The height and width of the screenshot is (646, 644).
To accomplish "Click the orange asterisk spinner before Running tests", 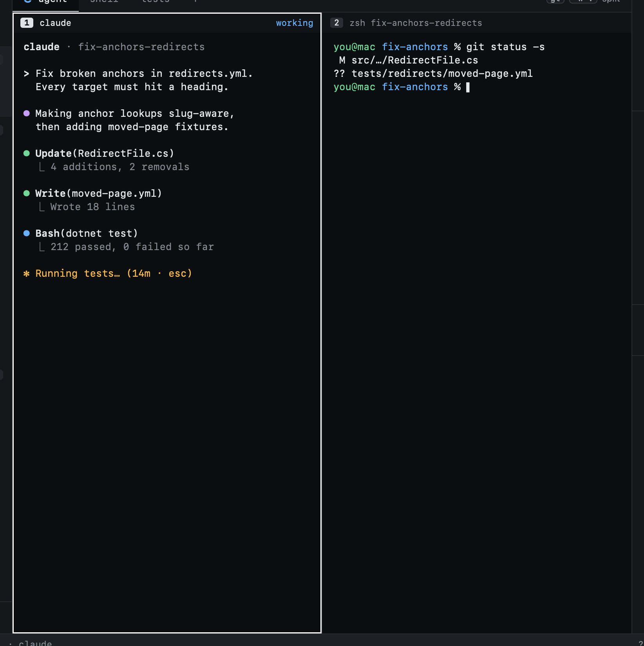I will tap(27, 274).
